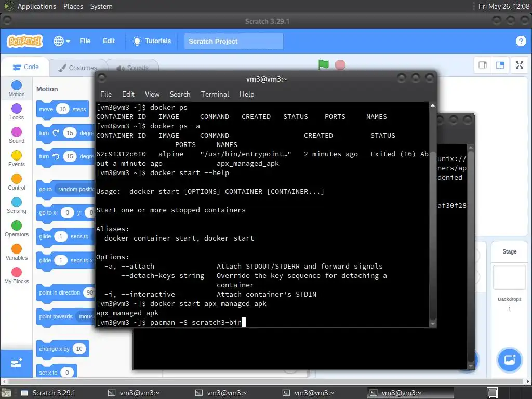Open Scratch File menu
Image resolution: width=532 pixels, height=399 pixels.
tap(85, 41)
